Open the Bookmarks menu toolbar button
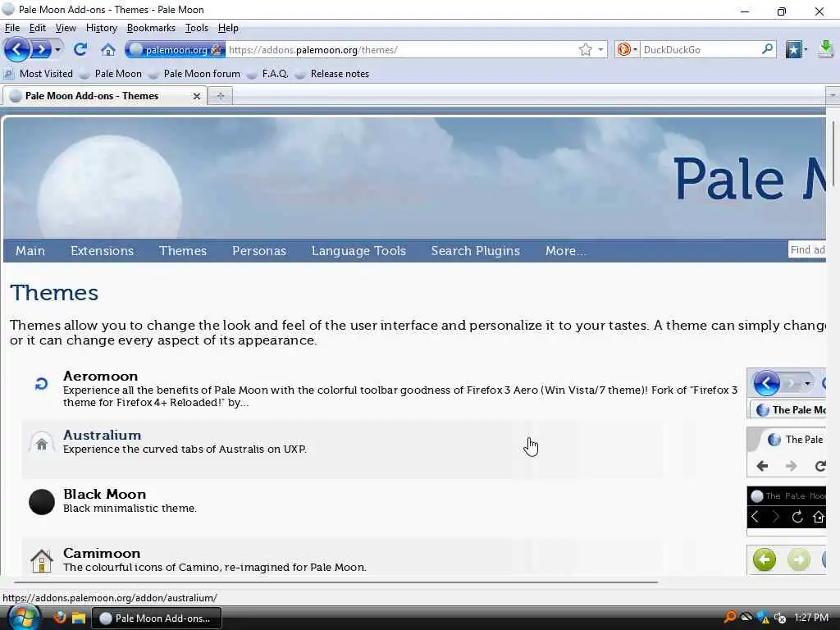 pyautogui.click(x=796, y=50)
